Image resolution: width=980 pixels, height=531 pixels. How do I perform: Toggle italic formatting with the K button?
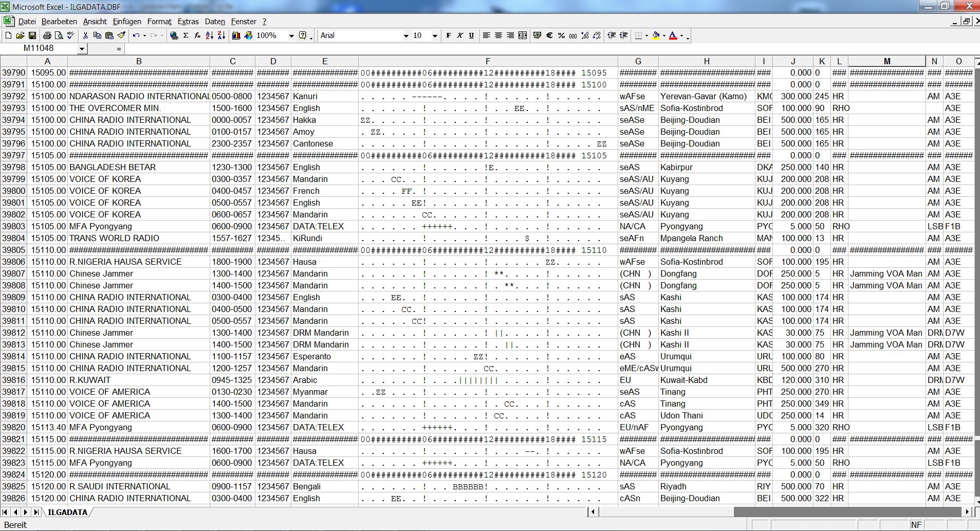460,35
